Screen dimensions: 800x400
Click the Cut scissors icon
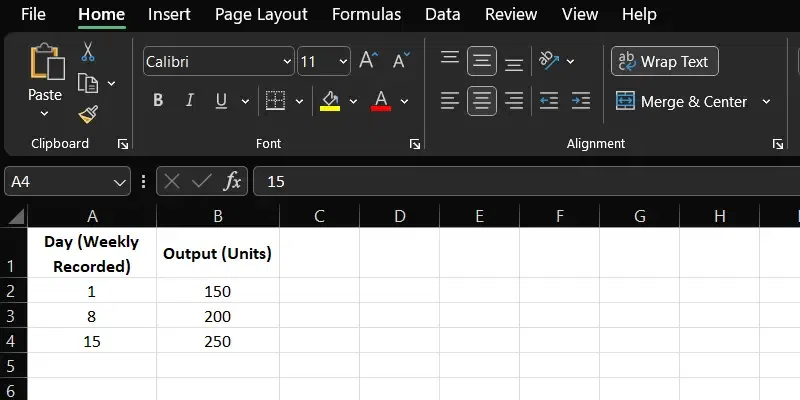point(88,52)
